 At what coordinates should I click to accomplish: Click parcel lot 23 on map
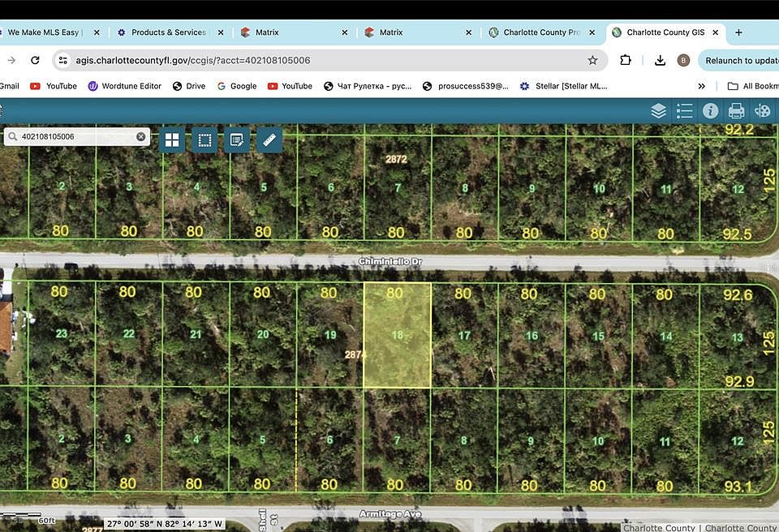click(x=62, y=333)
